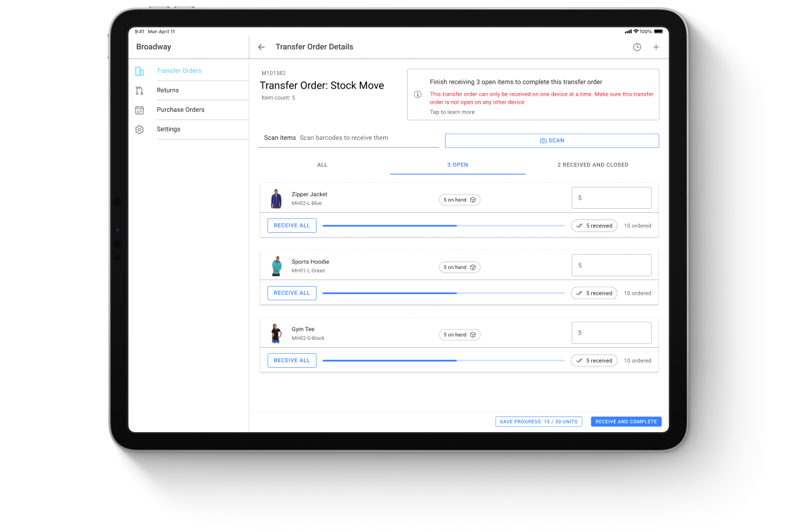Click the SKU 'MH02-S-Black'

click(x=308, y=338)
